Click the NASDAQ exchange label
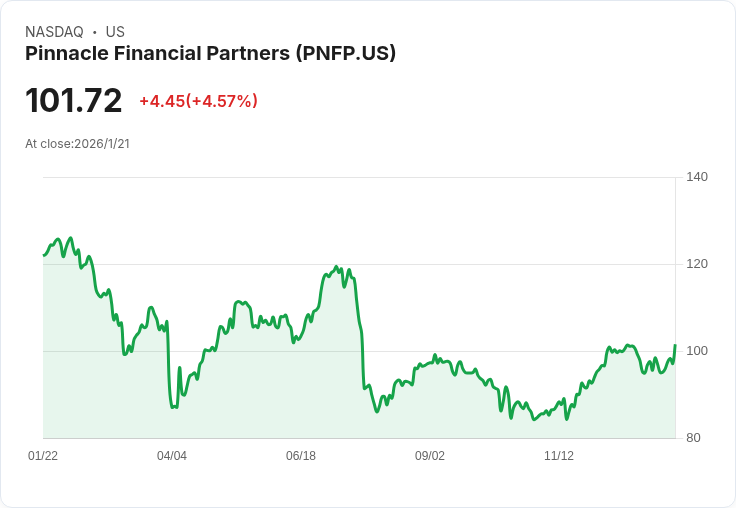 coord(54,32)
